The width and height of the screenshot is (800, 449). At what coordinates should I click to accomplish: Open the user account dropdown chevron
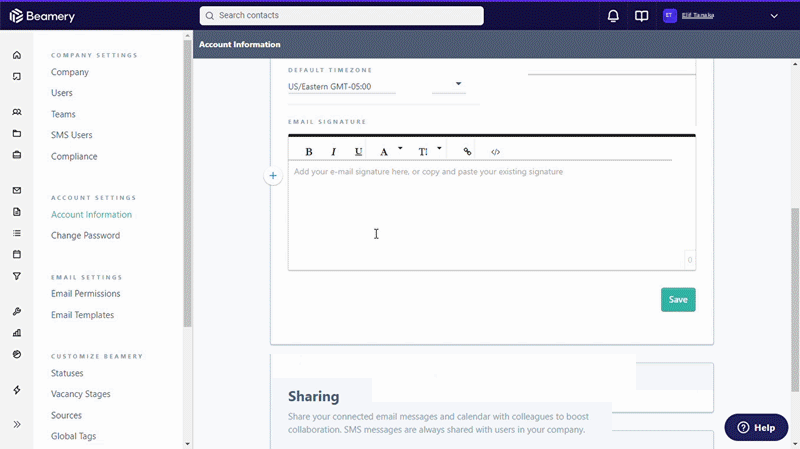pos(774,16)
